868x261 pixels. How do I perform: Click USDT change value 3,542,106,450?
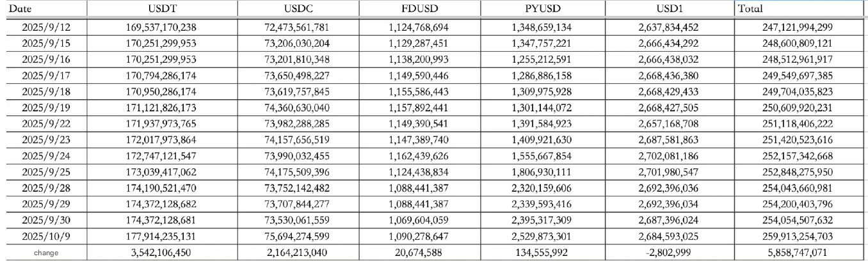click(161, 253)
